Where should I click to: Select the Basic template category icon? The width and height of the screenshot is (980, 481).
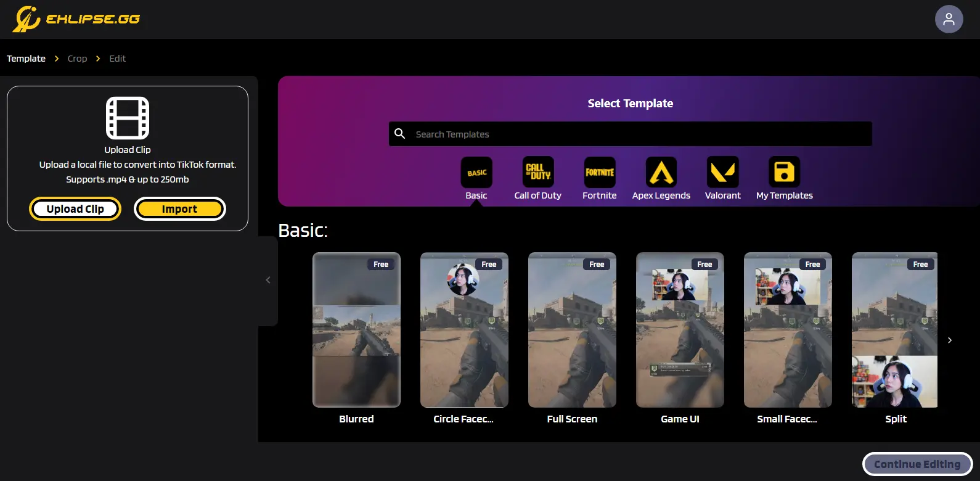click(476, 172)
